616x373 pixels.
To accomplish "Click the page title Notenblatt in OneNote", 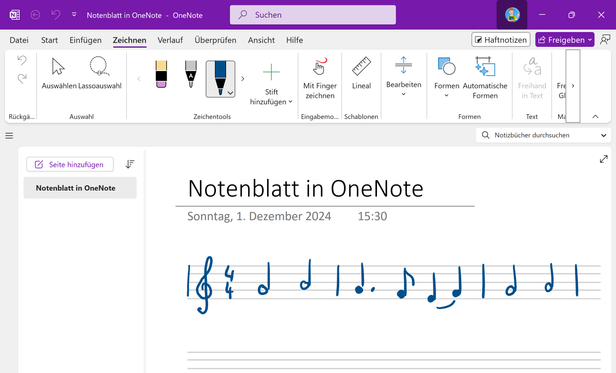I will [x=306, y=188].
